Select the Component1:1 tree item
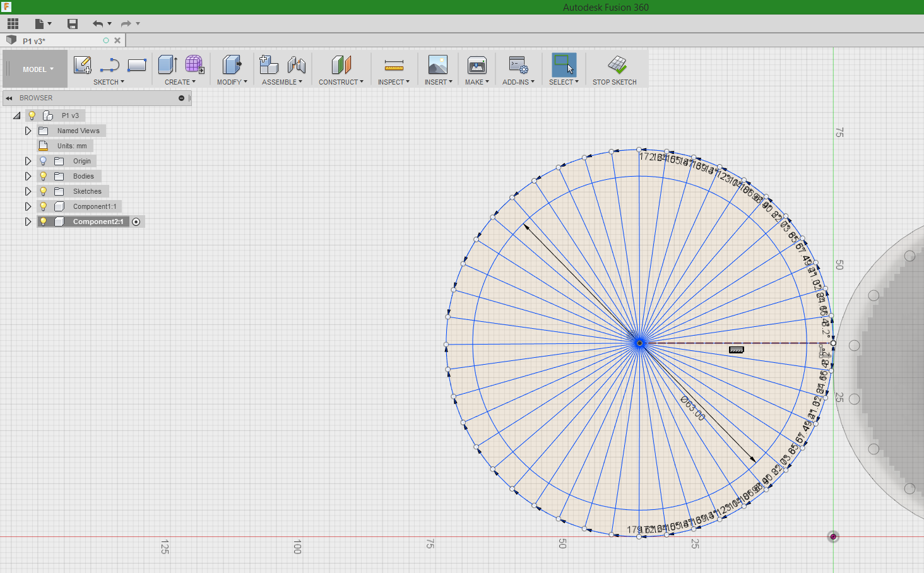The width and height of the screenshot is (924, 573). point(95,206)
